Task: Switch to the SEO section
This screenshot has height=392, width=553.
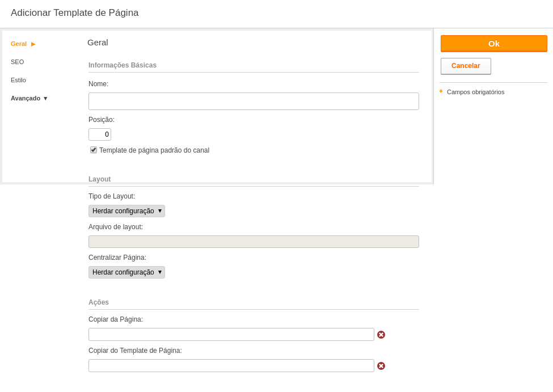Action: [17, 62]
